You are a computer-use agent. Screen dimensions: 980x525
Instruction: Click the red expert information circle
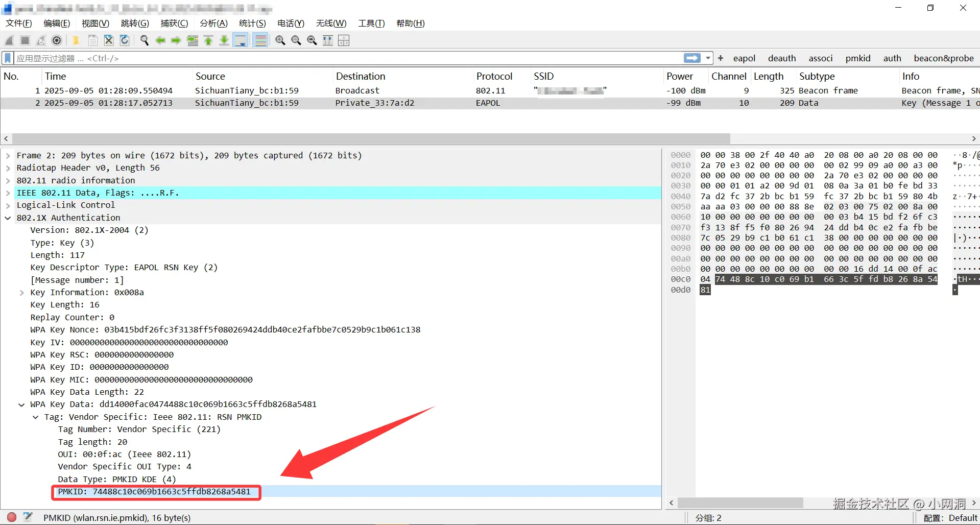[12, 517]
